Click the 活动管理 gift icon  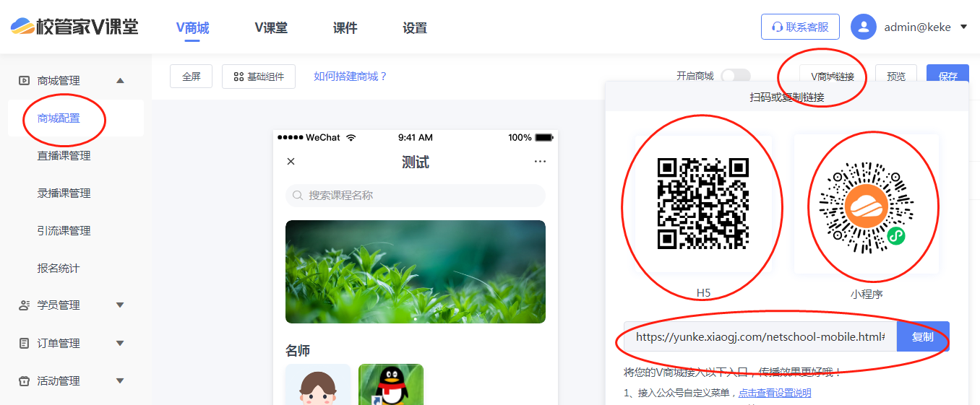click(x=24, y=381)
